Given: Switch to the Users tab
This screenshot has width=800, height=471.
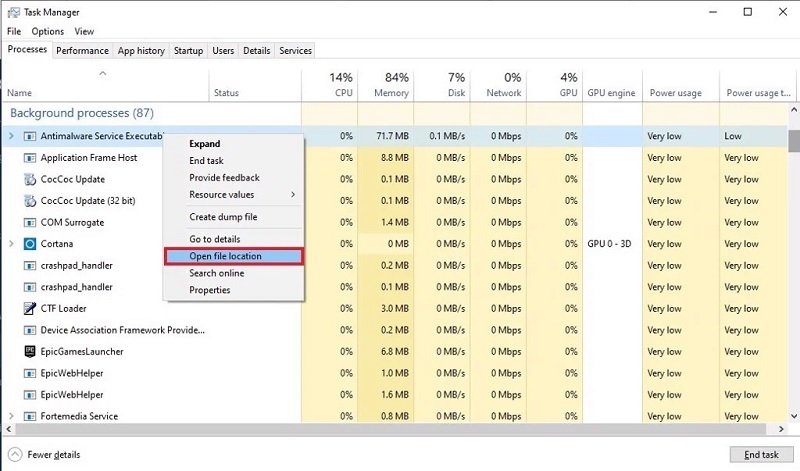Looking at the screenshot, I should click(x=223, y=51).
